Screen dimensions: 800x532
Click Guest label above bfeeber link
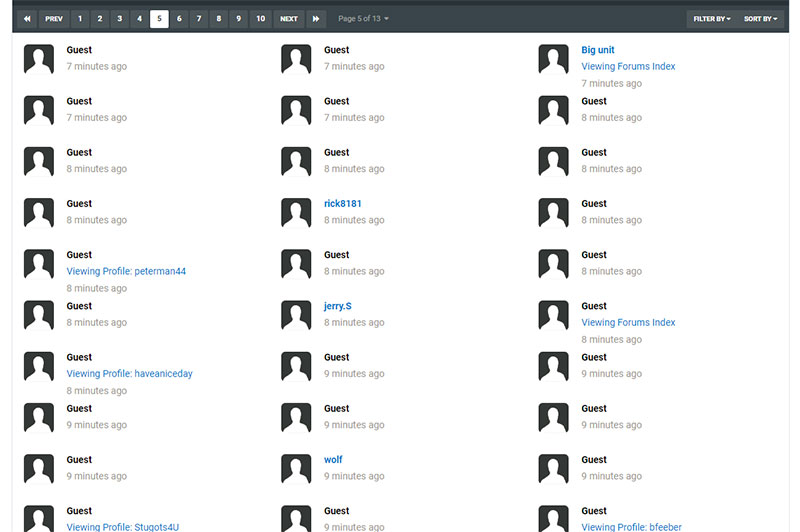pos(594,511)
